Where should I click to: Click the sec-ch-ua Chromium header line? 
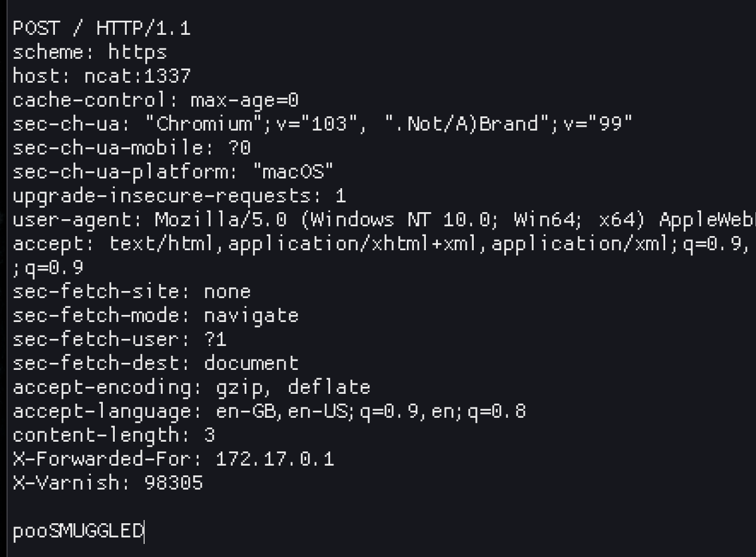323,124
